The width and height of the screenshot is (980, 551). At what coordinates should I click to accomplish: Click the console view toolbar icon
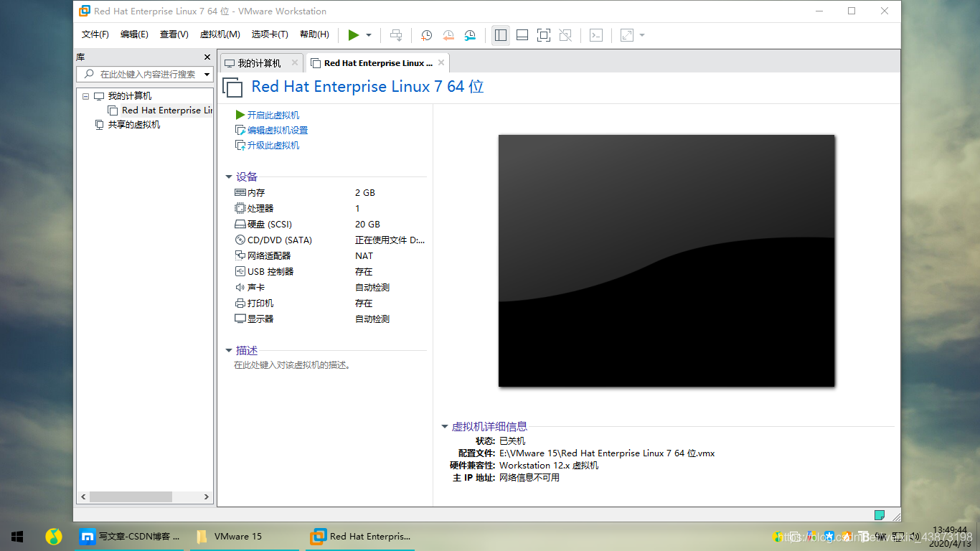click(596, 34)
